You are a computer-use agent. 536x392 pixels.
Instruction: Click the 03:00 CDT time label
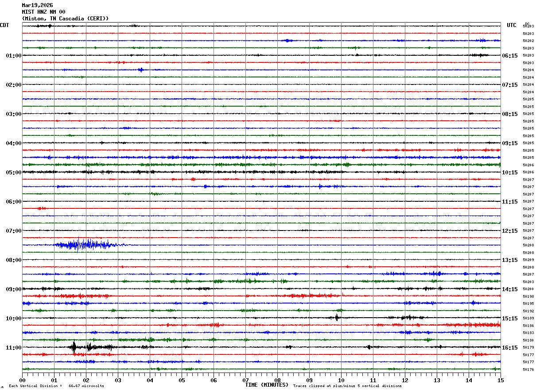14,114
